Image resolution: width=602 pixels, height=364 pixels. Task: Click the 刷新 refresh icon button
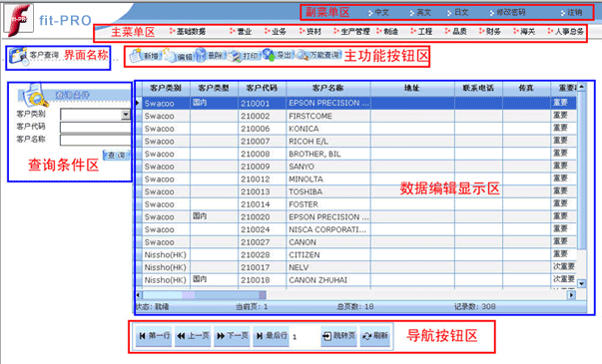point(375,336)
